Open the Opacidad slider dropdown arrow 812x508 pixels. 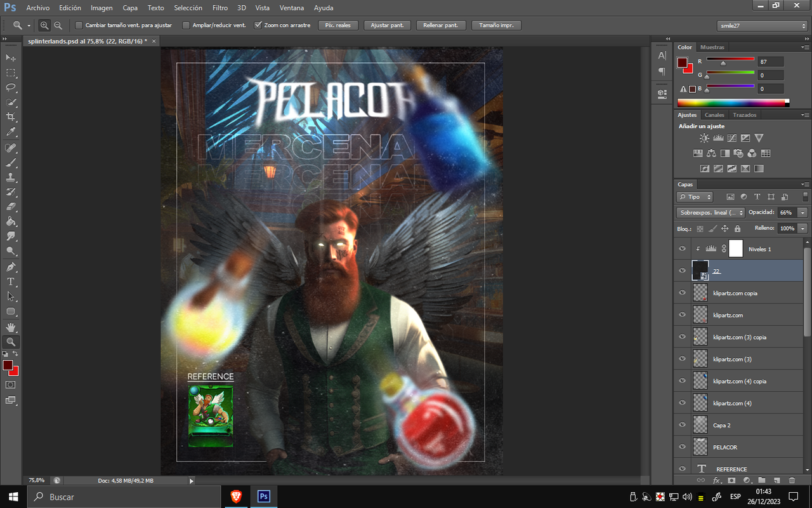[x=803, y=213]
